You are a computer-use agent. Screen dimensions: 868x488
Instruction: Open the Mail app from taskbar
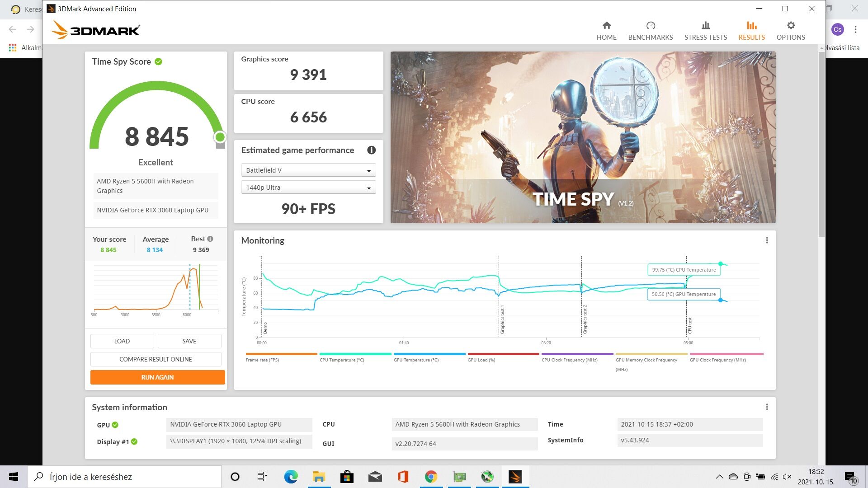(x=375, y=477)
